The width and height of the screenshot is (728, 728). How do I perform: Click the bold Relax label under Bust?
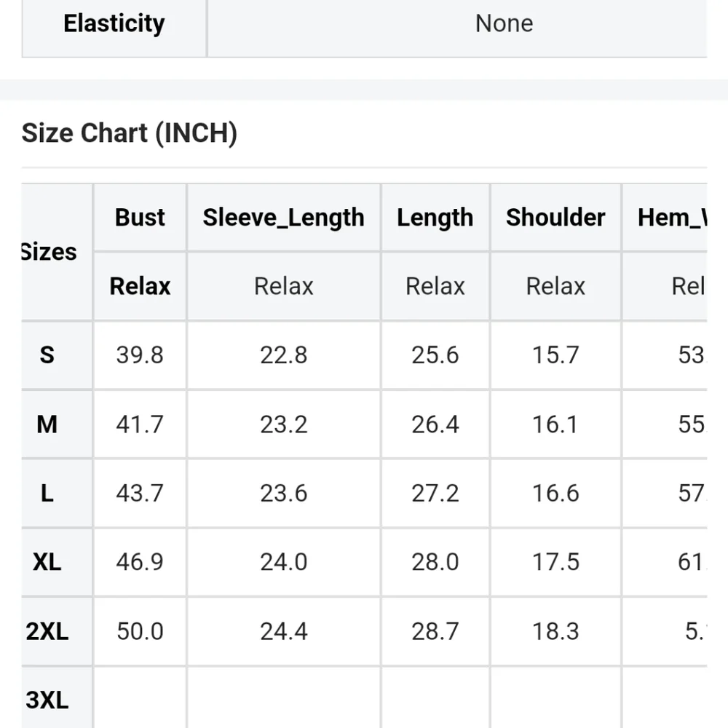click(140, 286)
